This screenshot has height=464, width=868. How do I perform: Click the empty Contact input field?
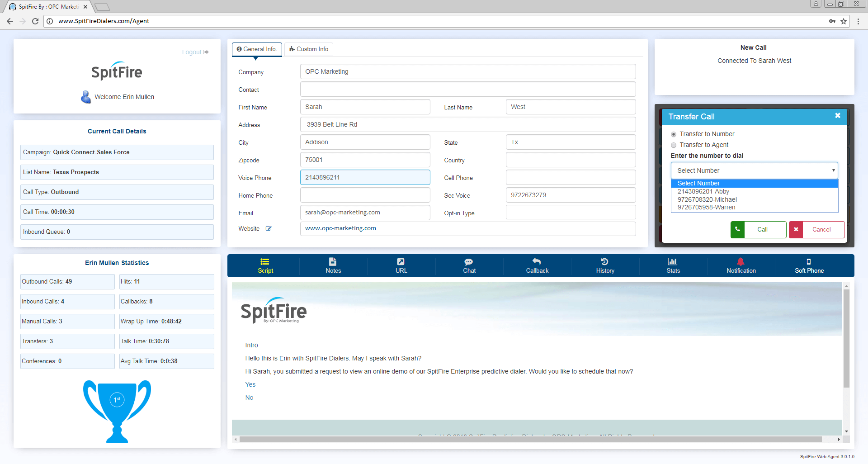click(x=468, y=89)
